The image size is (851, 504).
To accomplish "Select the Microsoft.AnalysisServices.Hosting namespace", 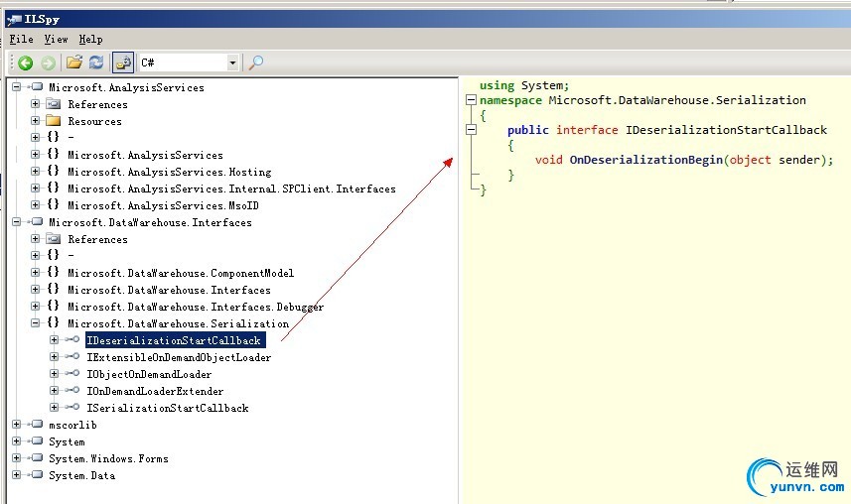I will click(x=169, y=172).
